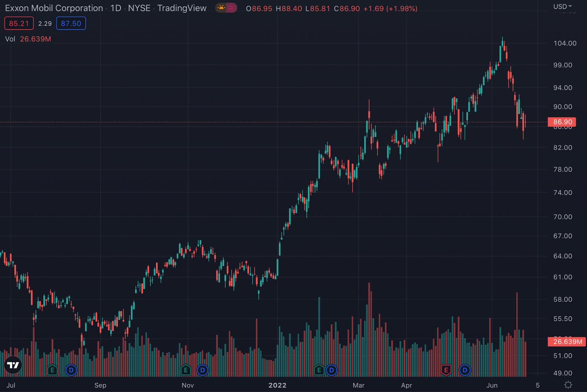Click the 49.00 price axis label
Viewport: 587px width, 392px height.
point(563,373)
